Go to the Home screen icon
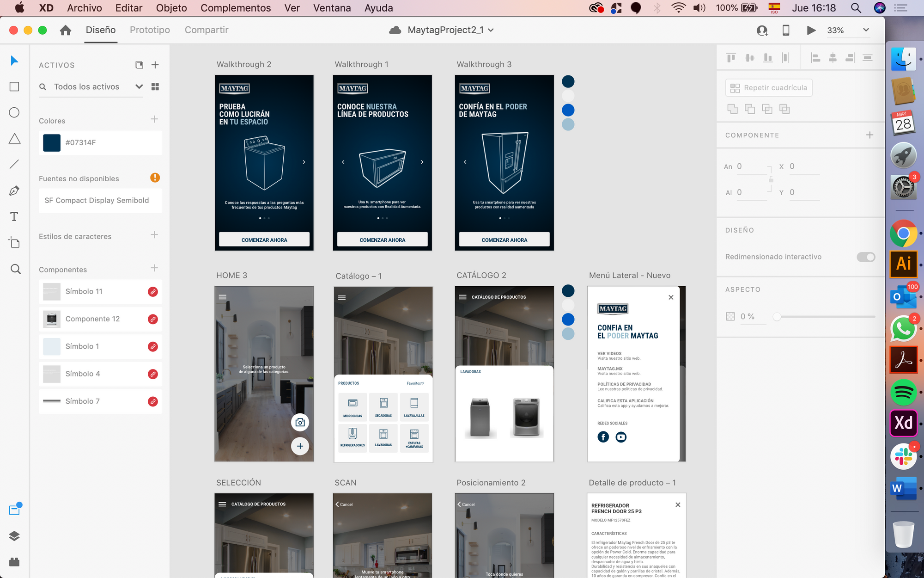 66,30
